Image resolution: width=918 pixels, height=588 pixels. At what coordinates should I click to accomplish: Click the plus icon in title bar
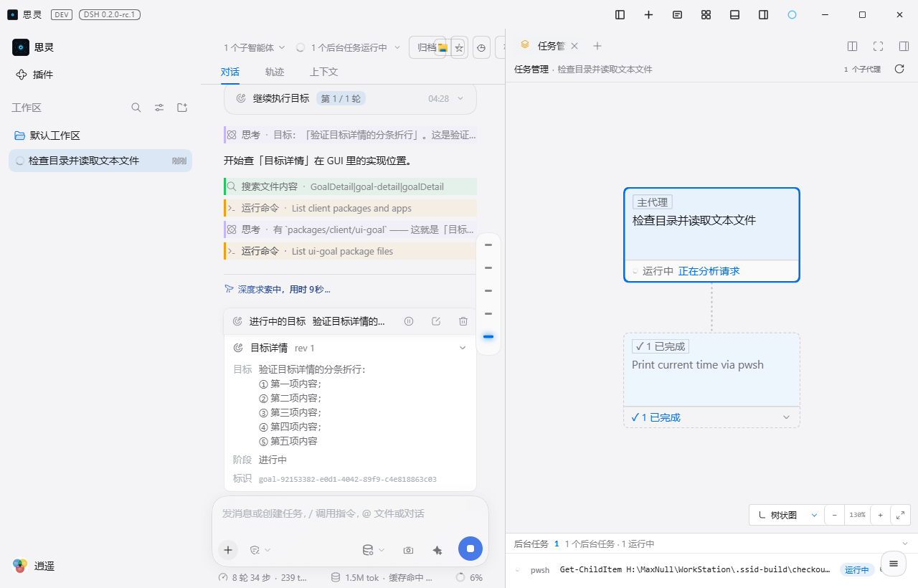click(x=649, y=14)
